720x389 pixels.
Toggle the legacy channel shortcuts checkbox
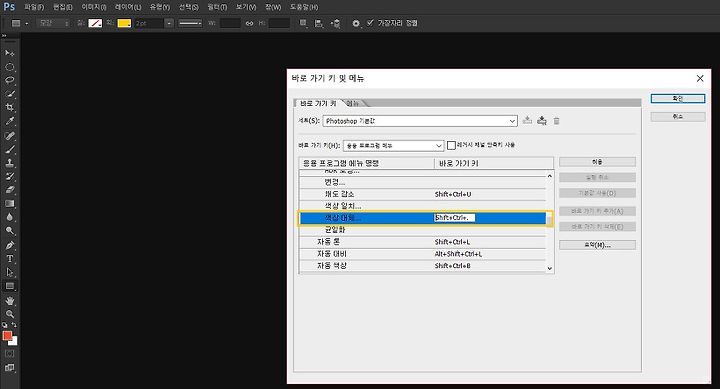(451, 145)
